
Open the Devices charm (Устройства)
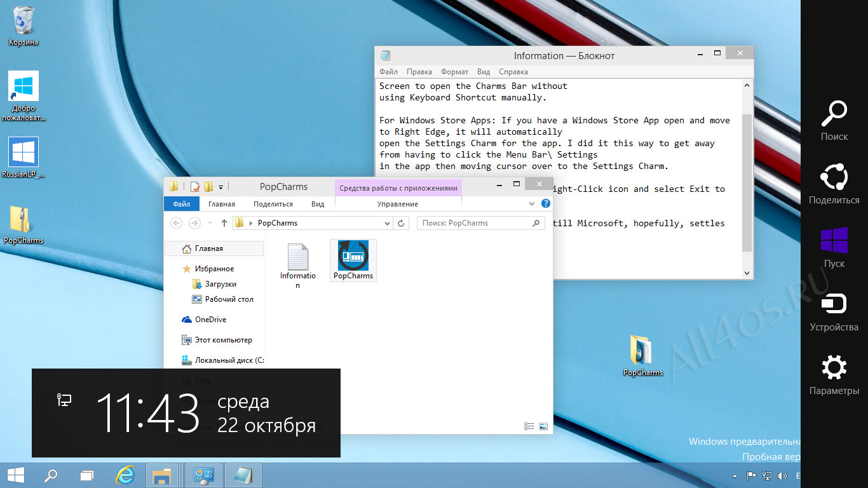[x=834, y=311]
